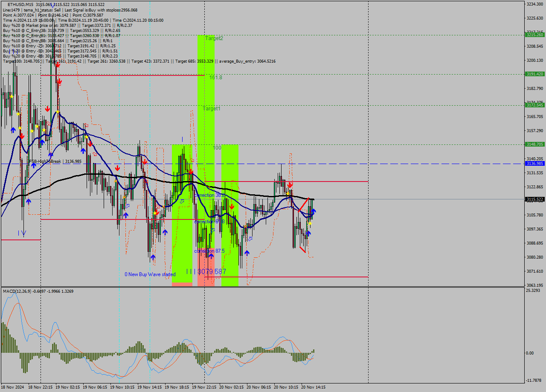
Task: Select the Target2 label on chart
Action: pos(214,38)
